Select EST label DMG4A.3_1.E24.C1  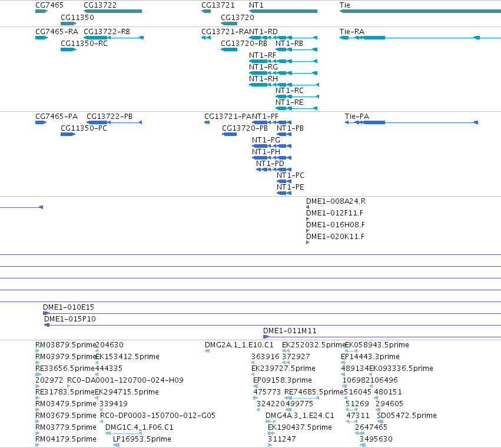300,416
